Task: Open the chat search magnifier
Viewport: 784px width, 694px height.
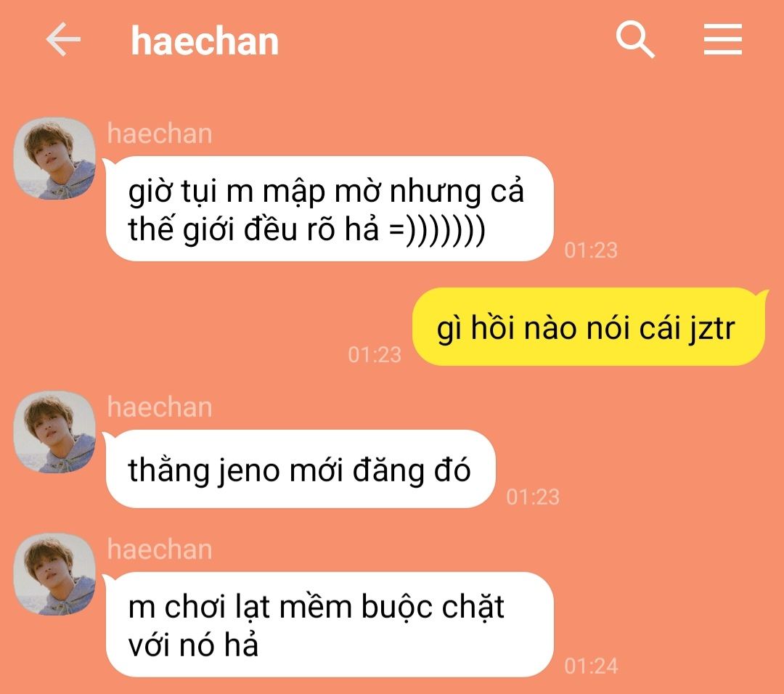Action: pos(635,39)
